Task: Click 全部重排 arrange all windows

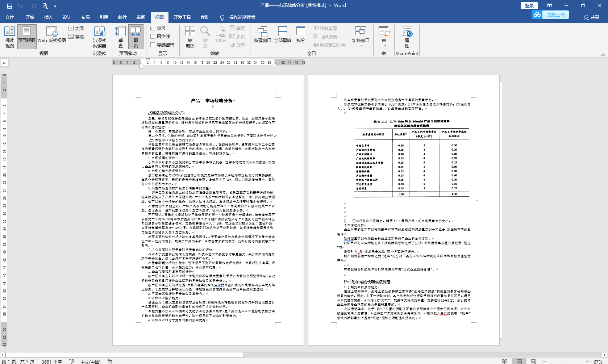Action: pos(283,35)
